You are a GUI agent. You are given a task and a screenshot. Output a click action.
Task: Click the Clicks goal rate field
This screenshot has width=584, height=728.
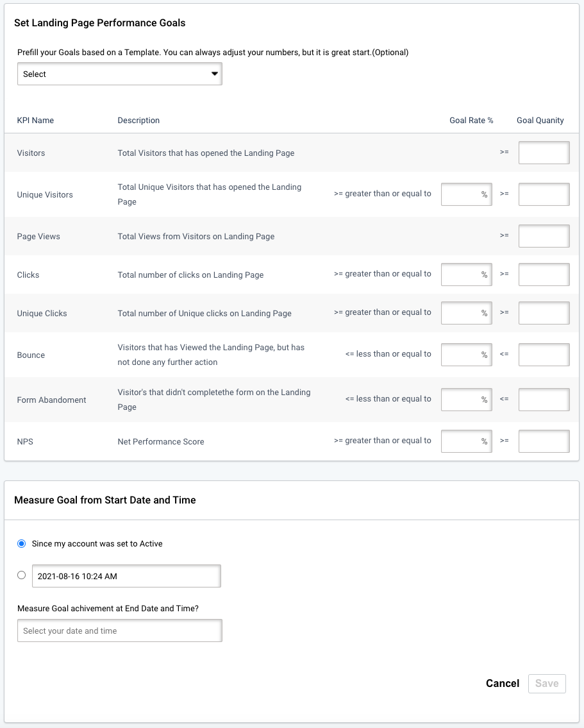pos(466,274)
